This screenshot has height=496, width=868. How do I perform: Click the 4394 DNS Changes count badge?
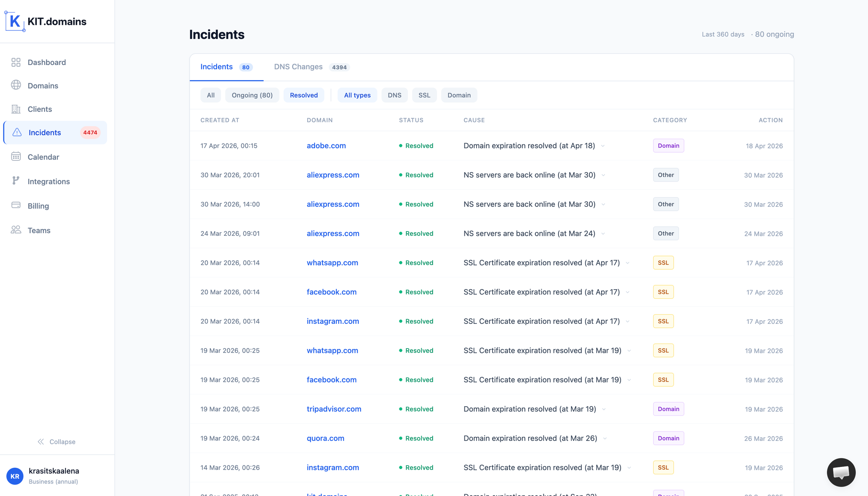click(x=339, y=67)
